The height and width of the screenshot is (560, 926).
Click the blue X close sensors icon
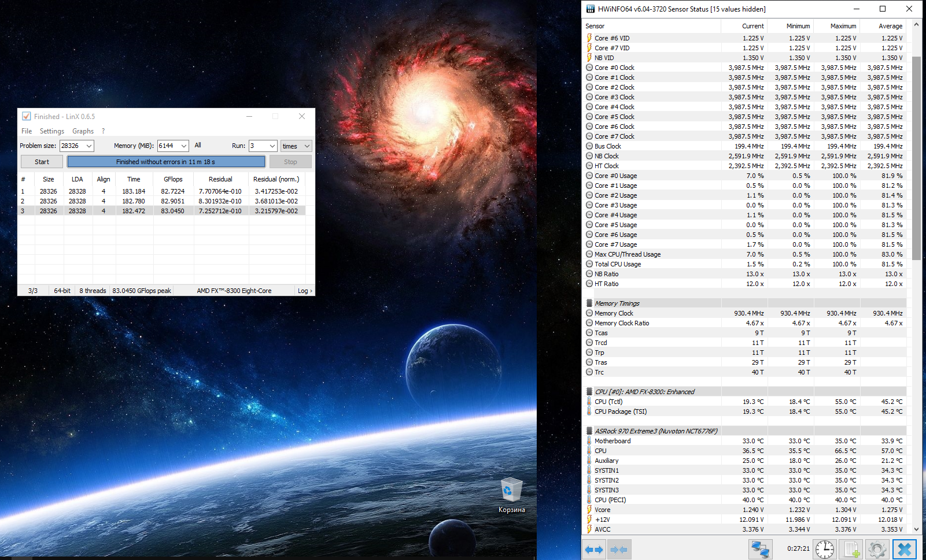tap(905, 549)
